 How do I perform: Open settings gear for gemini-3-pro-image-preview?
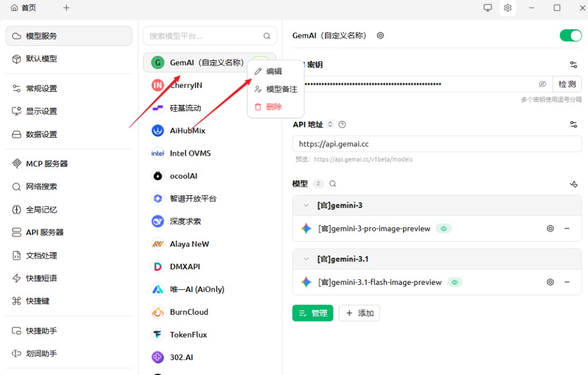pyautogui.click(x=550, y=228)
